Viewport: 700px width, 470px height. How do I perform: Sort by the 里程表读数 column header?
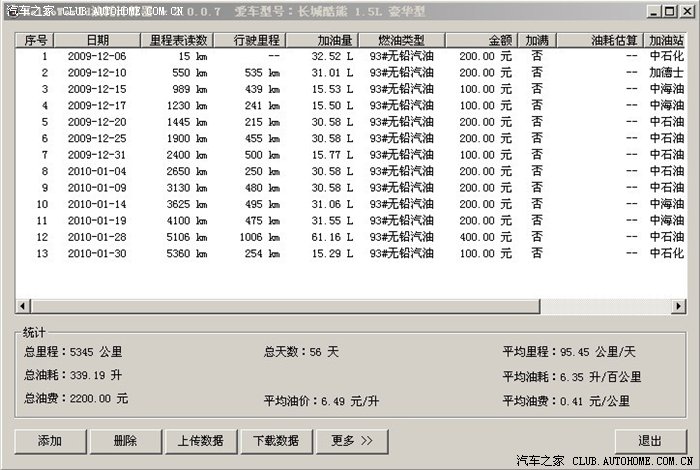pos(178,40)
